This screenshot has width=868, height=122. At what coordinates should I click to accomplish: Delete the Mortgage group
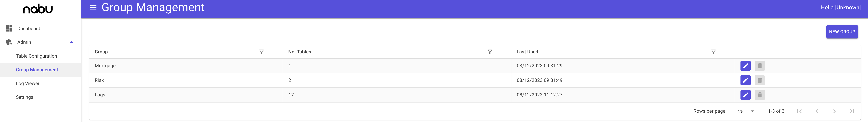tap(759, 66)
